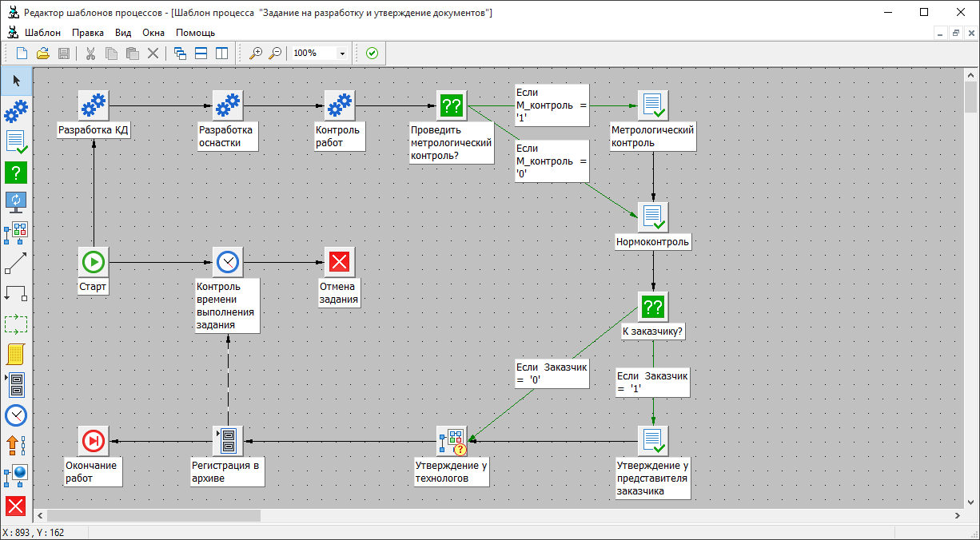
Task: Choose the dashed green rectangle tool
Action: (16, 324)
